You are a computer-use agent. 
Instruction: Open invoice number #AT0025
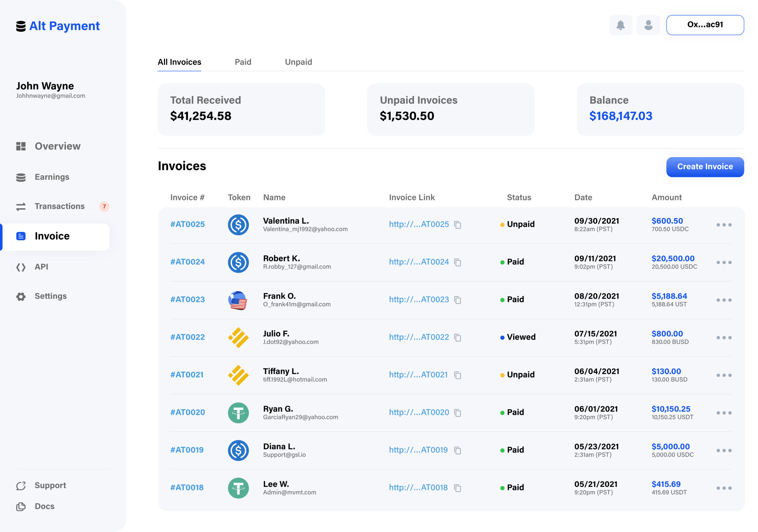coord(188,225)
